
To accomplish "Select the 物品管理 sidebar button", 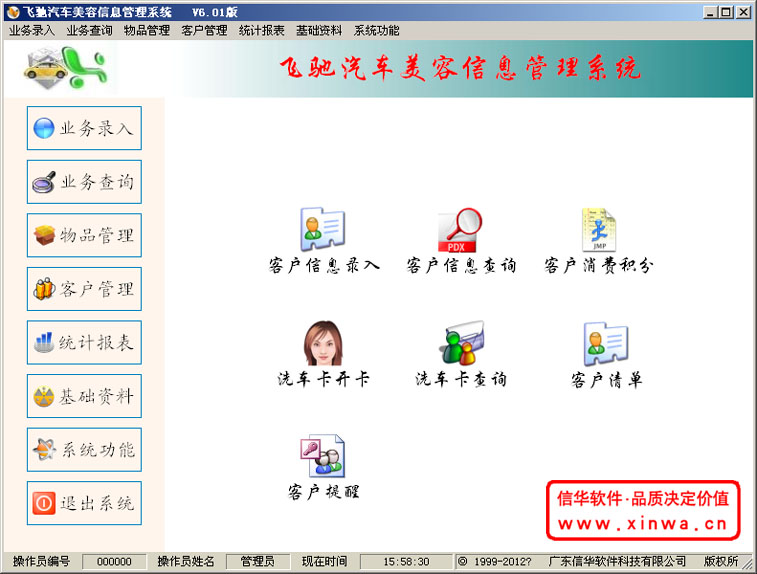I will [84, 235].
